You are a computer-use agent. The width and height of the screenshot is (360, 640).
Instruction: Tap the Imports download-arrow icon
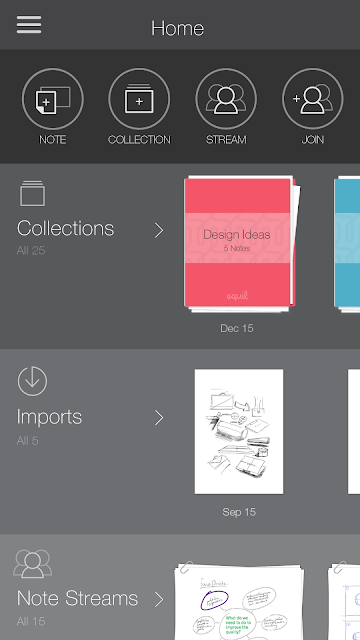coord(32,381)
